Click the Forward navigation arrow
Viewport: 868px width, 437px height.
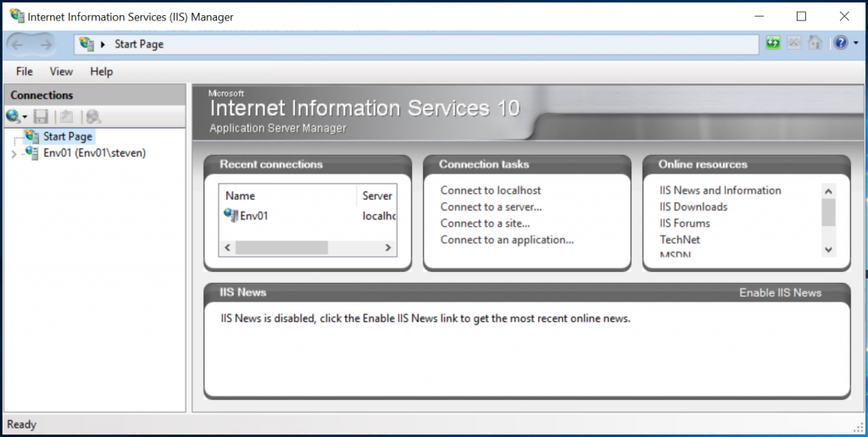pyautogui.click(x=46, y=44)
